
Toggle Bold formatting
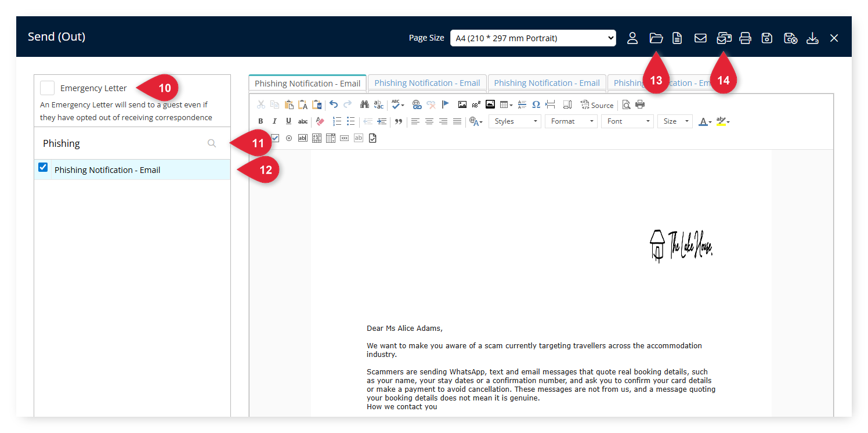coord(261,121)
